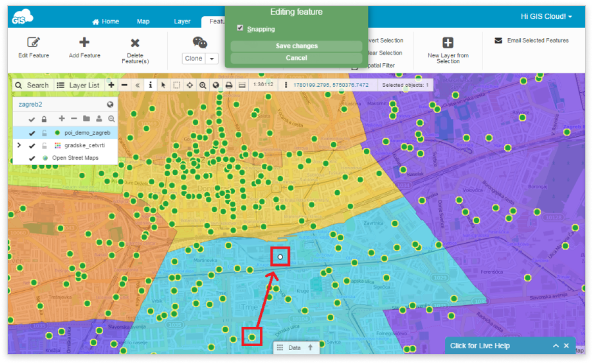
Task: Collapse the Live Help panel via chevron
Action: point(556,345)
